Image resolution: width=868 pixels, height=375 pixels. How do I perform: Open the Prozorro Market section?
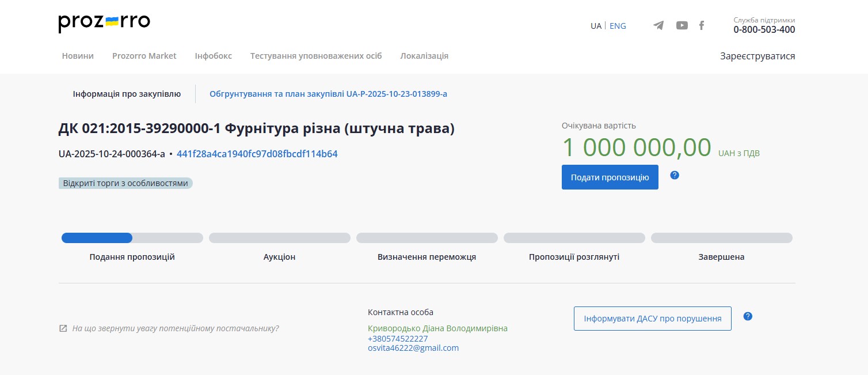point(144,56)
